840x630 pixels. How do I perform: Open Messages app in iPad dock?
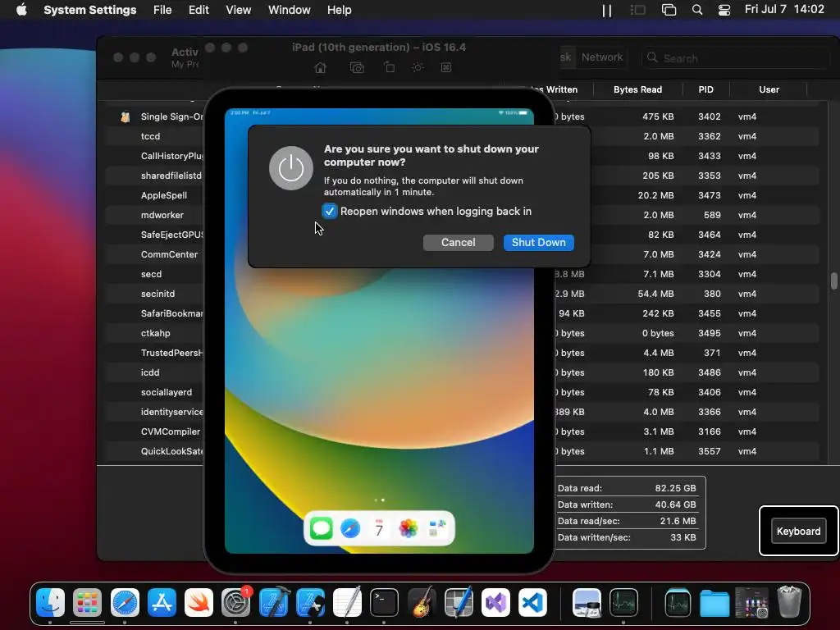point(322,529)
